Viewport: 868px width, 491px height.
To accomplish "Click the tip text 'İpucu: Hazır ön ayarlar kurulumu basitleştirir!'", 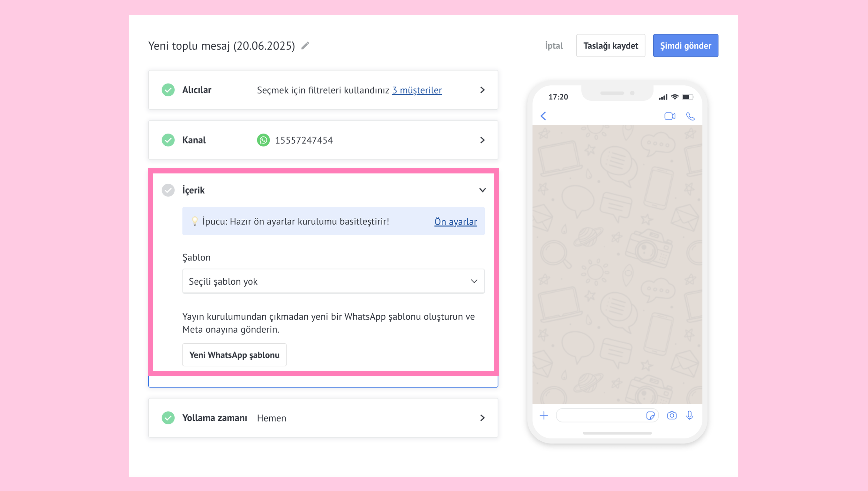I will click(x=296, y=221).
